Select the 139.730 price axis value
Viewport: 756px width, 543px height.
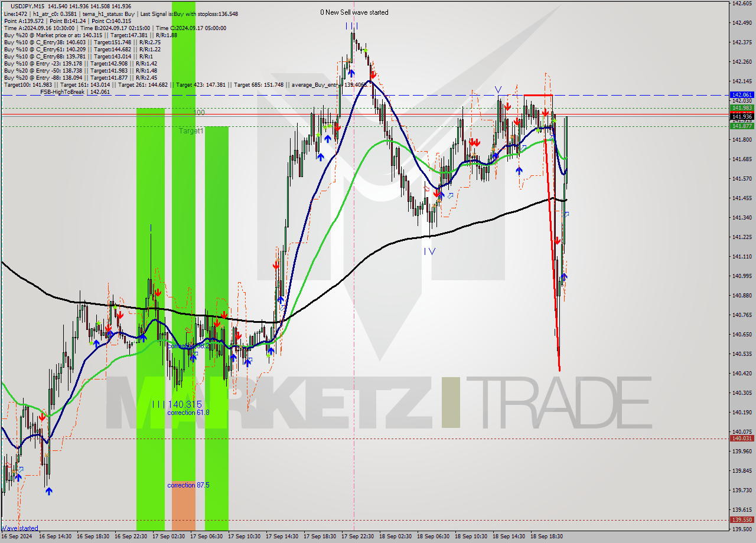742,490
